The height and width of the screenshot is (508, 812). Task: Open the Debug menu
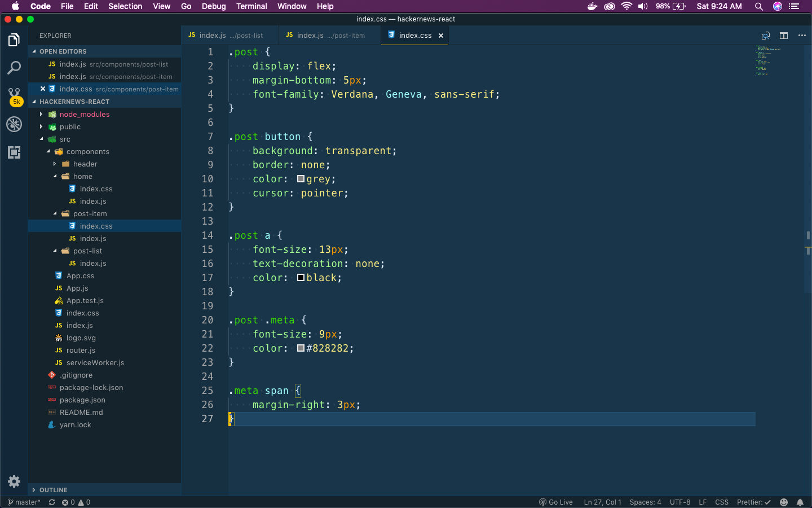(214, 6)
